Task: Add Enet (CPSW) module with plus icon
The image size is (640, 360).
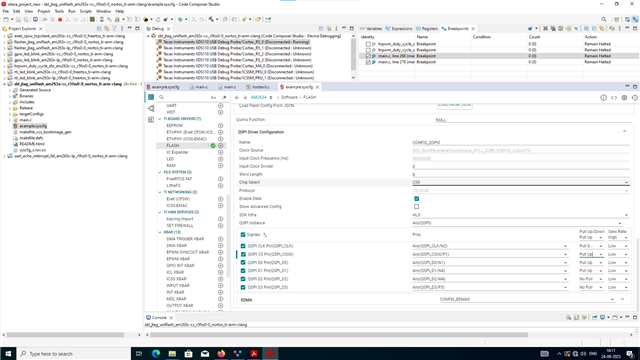Action: point(220,199)
